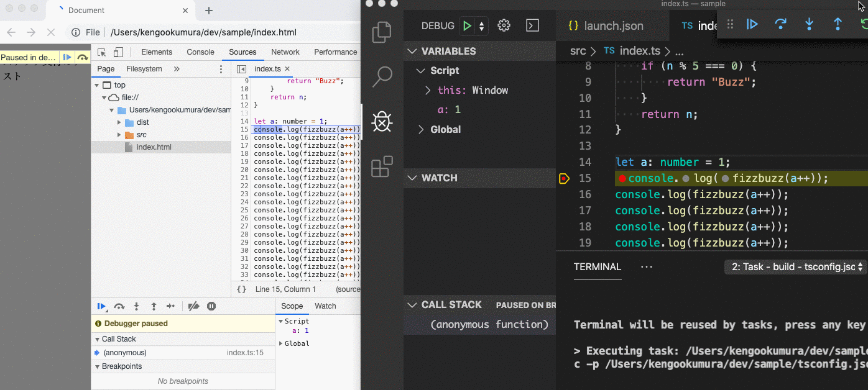Screen dimensions: 868x390
Task: Open debug configuration dropdown
Action: tap(481, 25)
